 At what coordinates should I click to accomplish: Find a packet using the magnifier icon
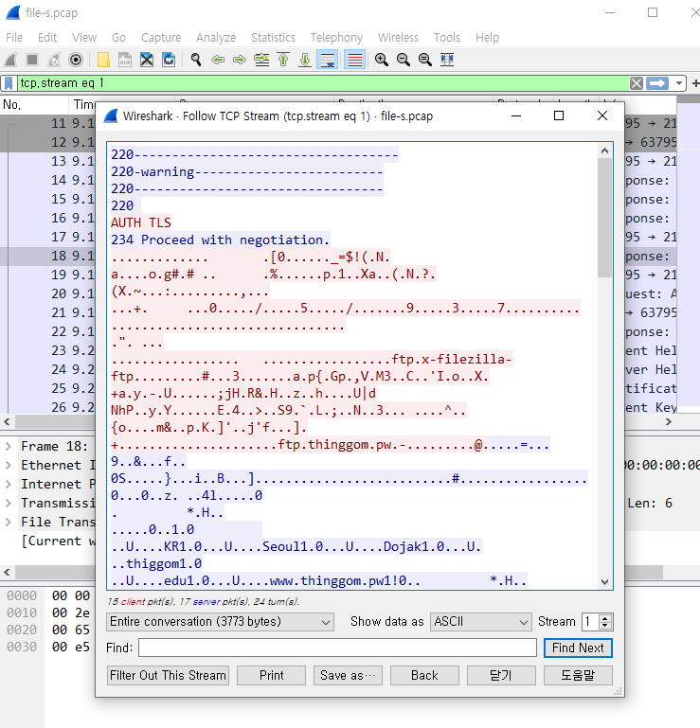click(x=196, y=60)
